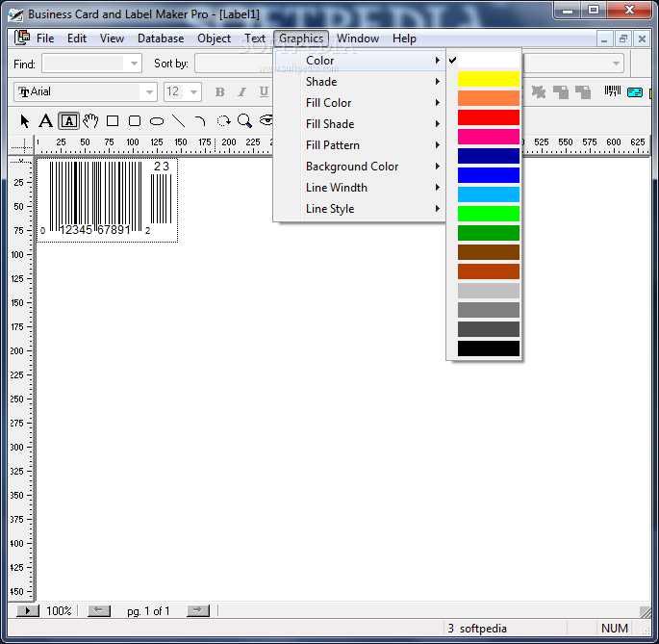Choose the brown color swatch
This screenshot has height=644, width=659.
(x=488, y=252)
